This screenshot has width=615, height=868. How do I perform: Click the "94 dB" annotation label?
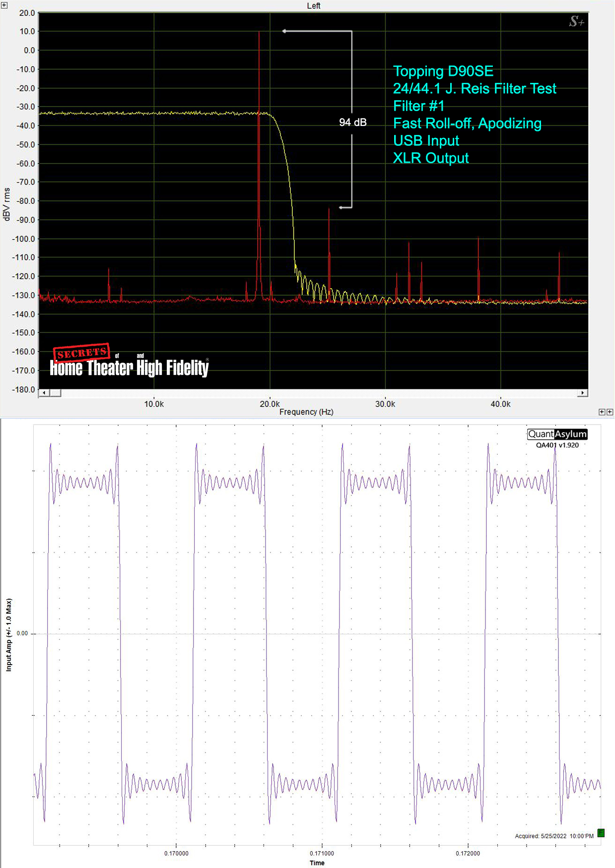point(352,123)
